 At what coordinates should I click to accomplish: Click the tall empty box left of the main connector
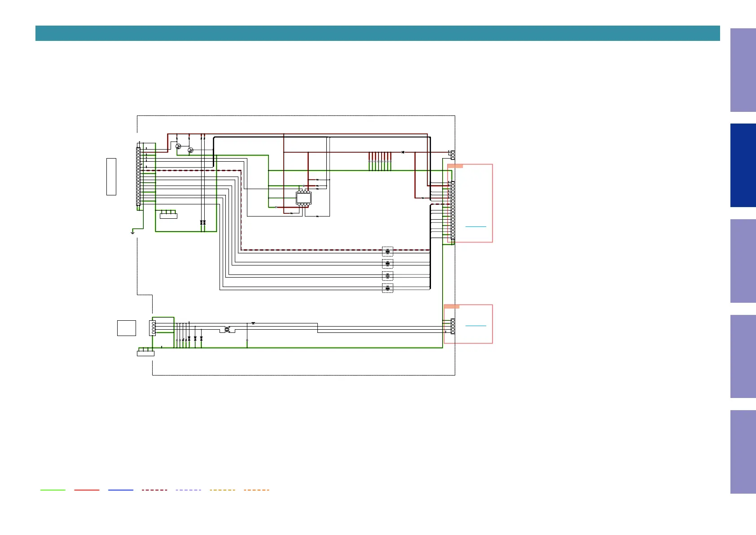point(111,177)
